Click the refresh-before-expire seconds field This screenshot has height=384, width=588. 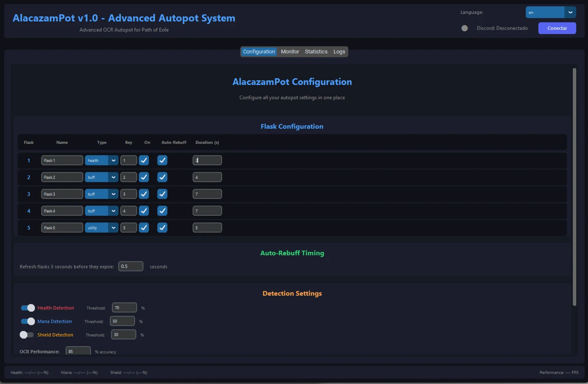click(131, 266)
